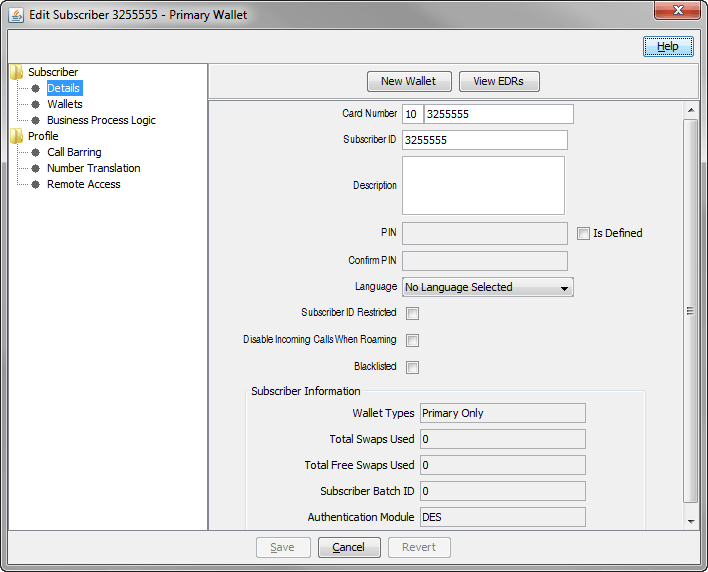Select the Profile root node

coord(43,136)
